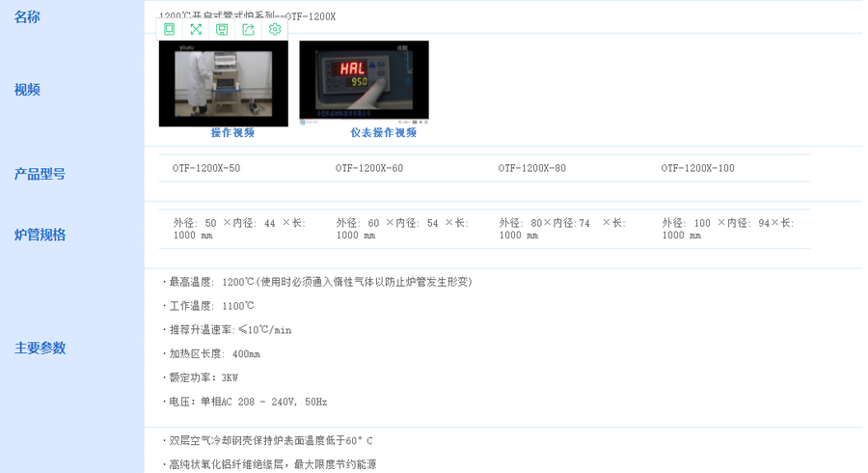868x473 pixels.
Task: Select the 视频 row label
Action: click(x=27, y=90)
